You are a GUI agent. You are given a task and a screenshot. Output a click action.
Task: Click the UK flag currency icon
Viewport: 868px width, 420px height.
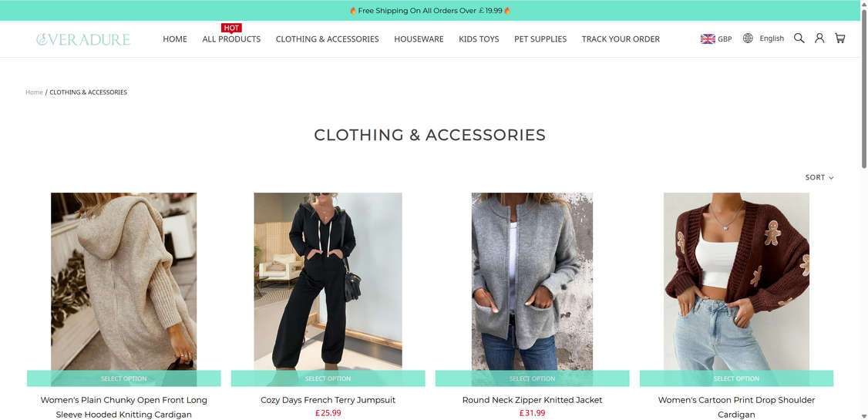pos(708,39)
